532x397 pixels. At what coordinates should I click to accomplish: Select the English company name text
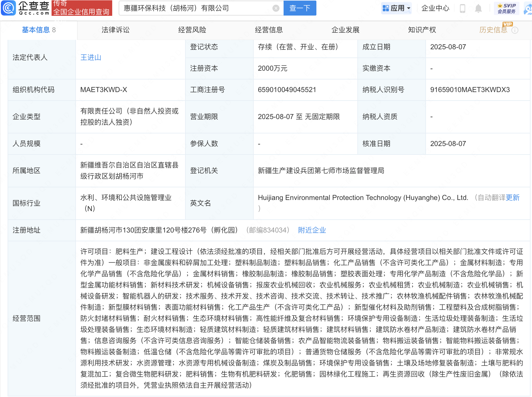click(363, 198)
